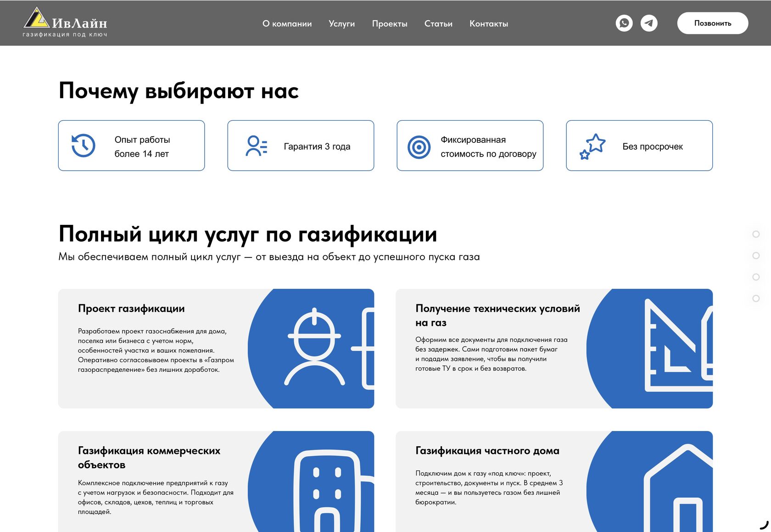The width and height of the screenshot is (771, 532).
Task: Go to the Проекты menu section
Action: (390, 23)
